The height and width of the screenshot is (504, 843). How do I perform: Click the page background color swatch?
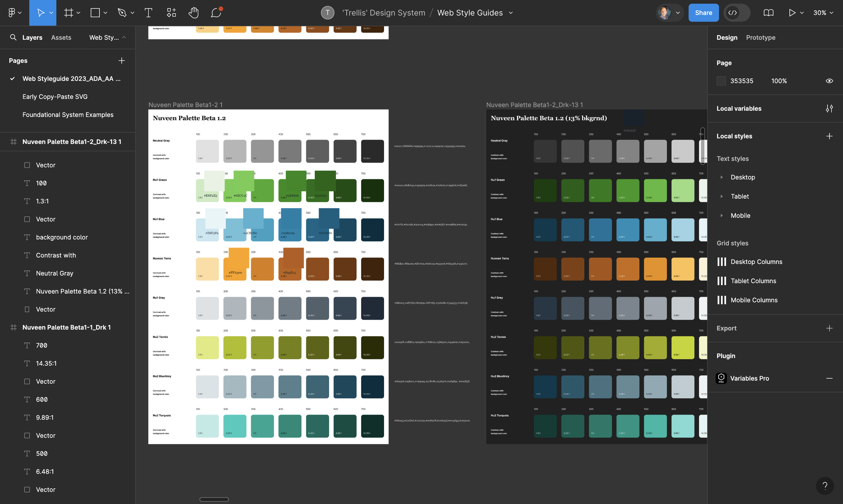[721, 81]
